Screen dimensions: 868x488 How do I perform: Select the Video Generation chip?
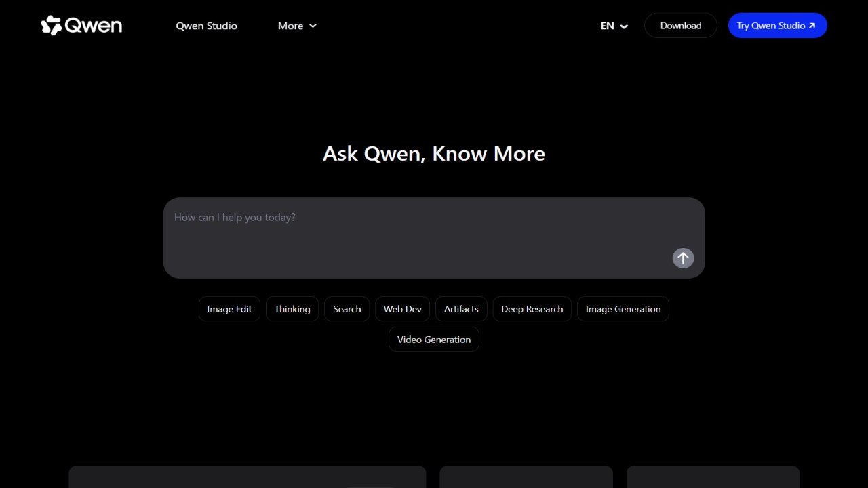coord(434,340)
